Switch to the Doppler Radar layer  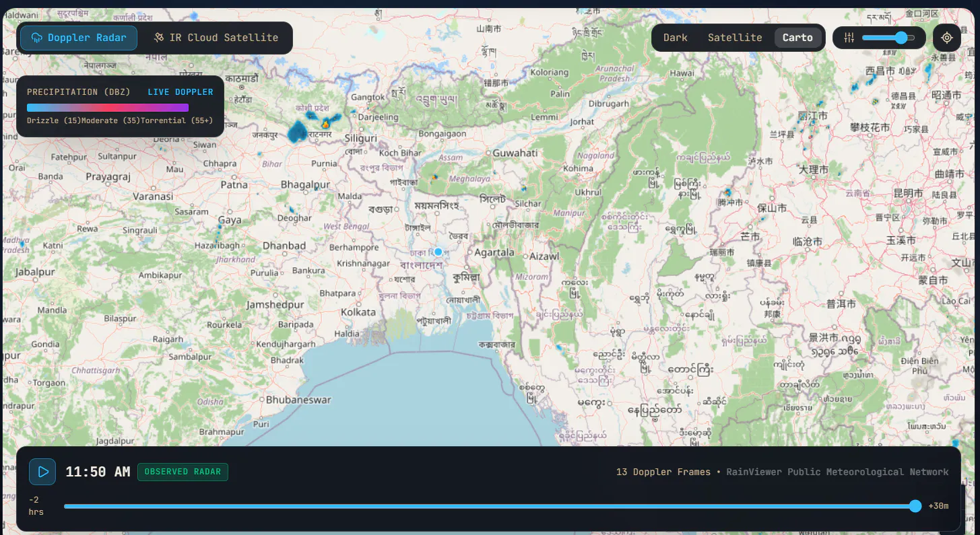coord(79,38)
